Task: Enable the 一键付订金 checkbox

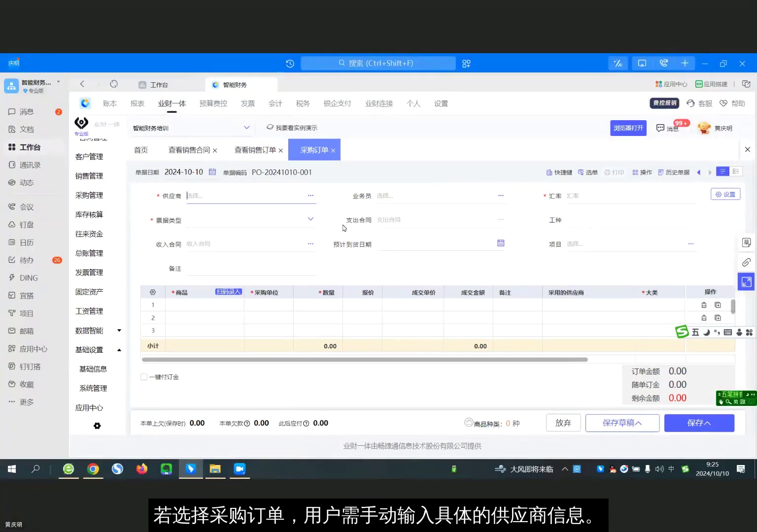Action: (x=143, y=376)
